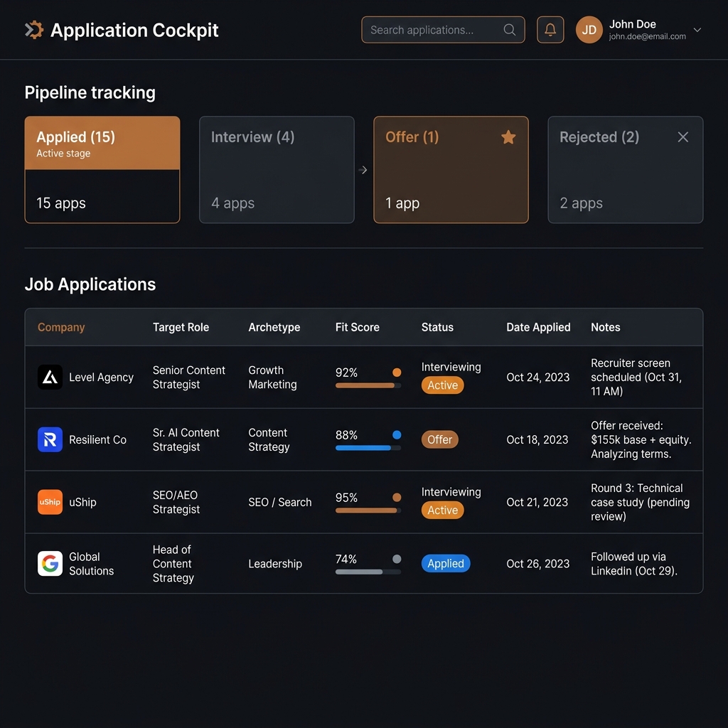Screen dimensions: 728x728
Task: Click the Resilient Co company name
Action: point(97,439)
